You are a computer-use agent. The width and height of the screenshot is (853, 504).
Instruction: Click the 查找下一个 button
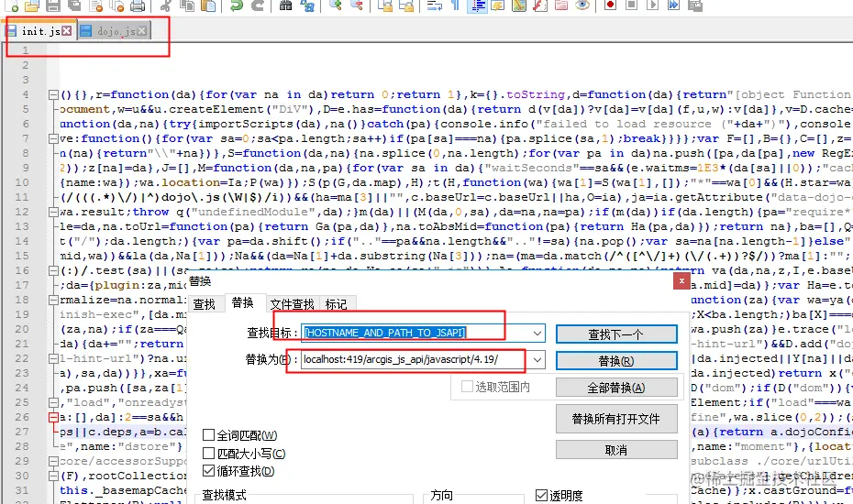(x=616, y=334)
